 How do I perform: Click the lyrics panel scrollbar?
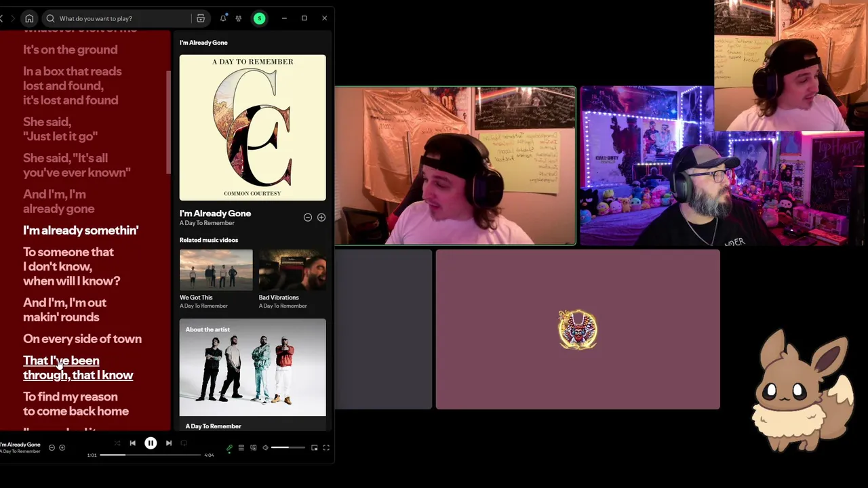point(168,122)
